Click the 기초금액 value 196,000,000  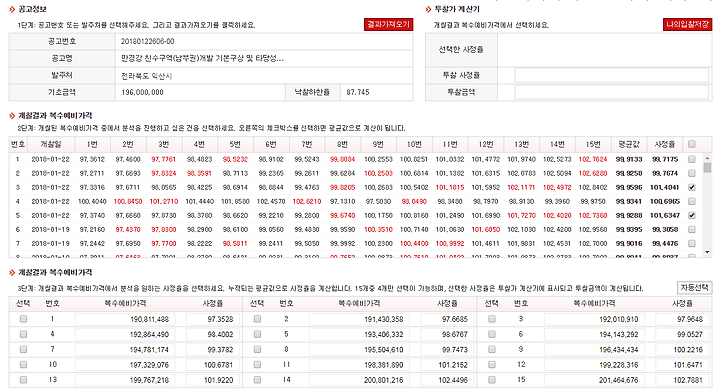(142, 92)
